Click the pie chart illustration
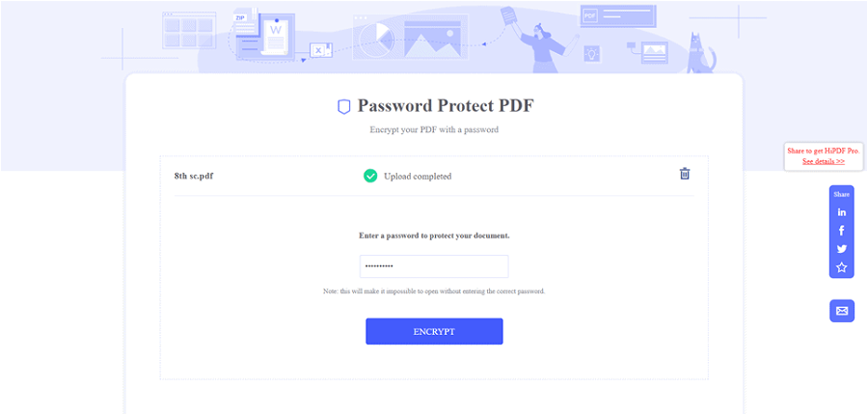The image size is (868, 415). pos(376,41)
